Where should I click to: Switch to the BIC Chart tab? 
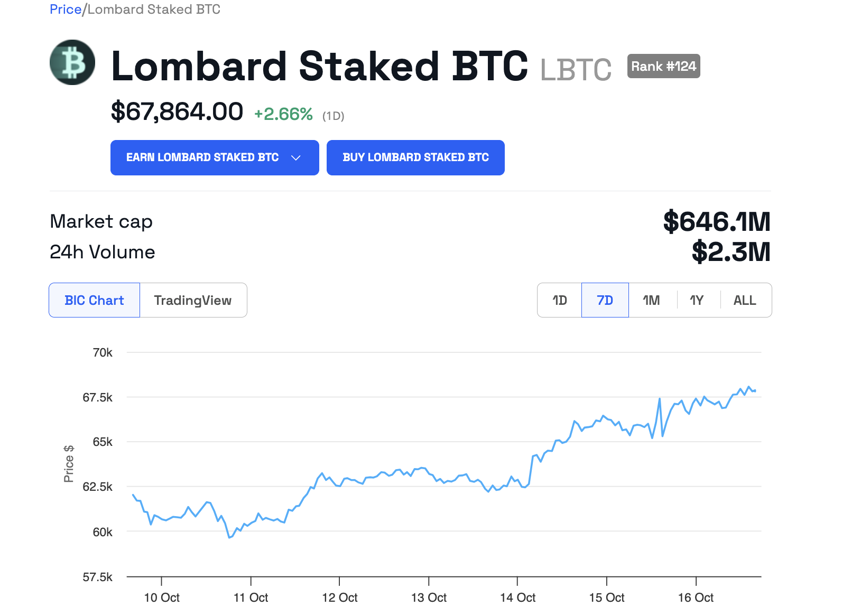pyautogui.click(x=95, y=300)
